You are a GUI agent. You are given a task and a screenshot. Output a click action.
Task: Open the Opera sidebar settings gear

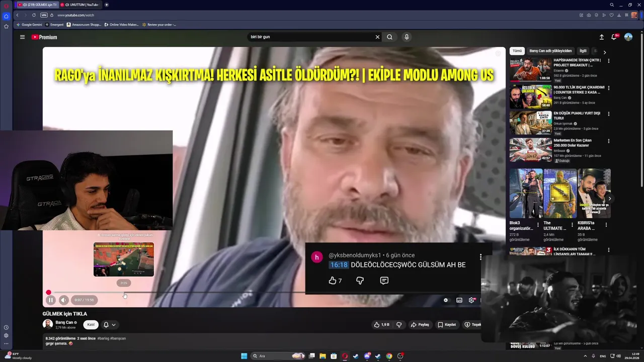point(6,335)
